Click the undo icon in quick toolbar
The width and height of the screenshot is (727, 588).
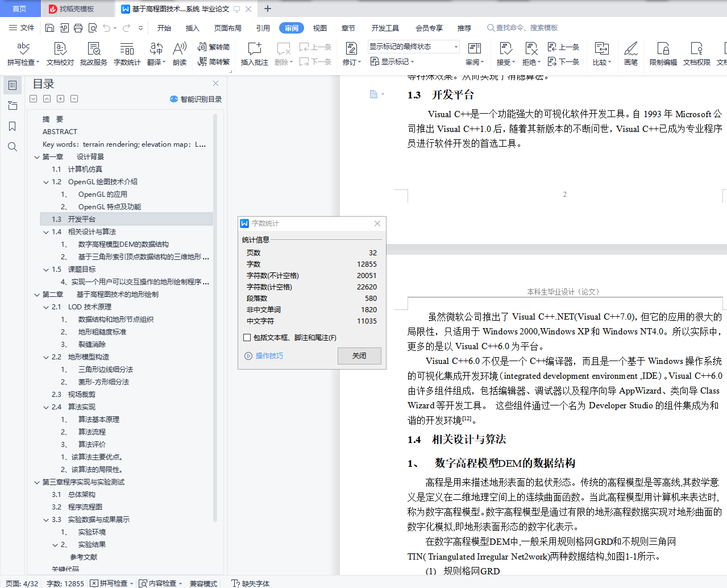106,28
